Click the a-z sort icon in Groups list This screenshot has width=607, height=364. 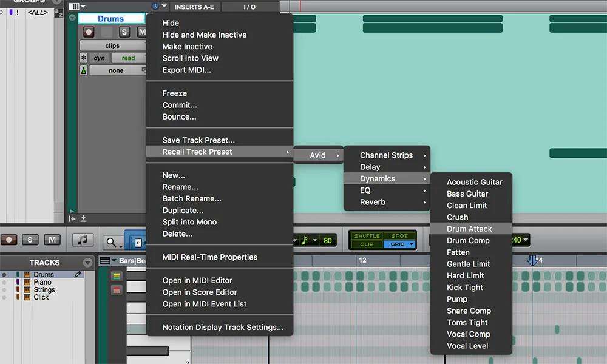pyautogui.click(x=58, y=13)
